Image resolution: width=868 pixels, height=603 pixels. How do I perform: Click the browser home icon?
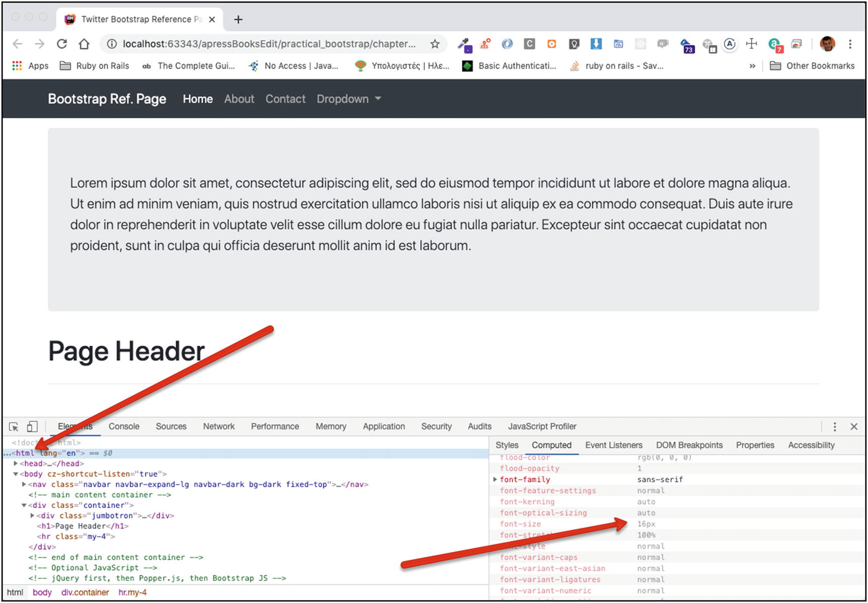click(84, 44)
